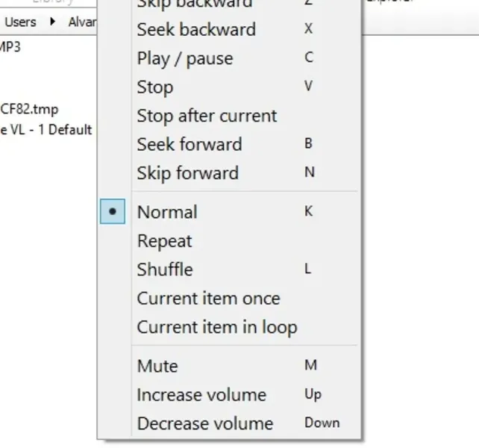
Task: Click Increase volume menu item
Action: point(201,395)
